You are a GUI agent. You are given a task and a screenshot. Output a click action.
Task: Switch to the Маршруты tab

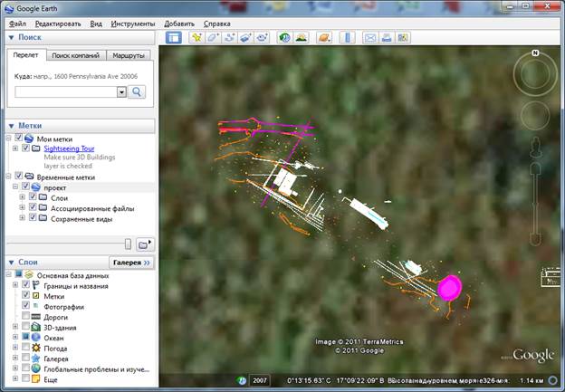(129, 55)
